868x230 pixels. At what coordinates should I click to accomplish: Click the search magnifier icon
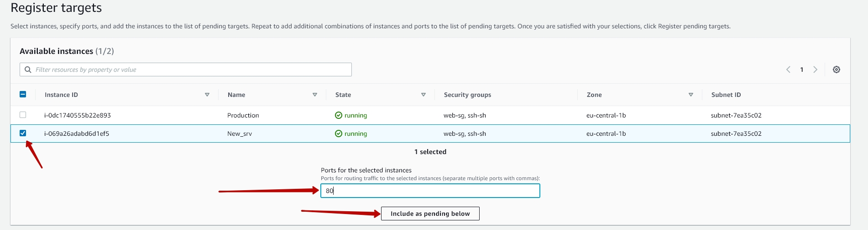pyautogui.click(x=28, y=70)
